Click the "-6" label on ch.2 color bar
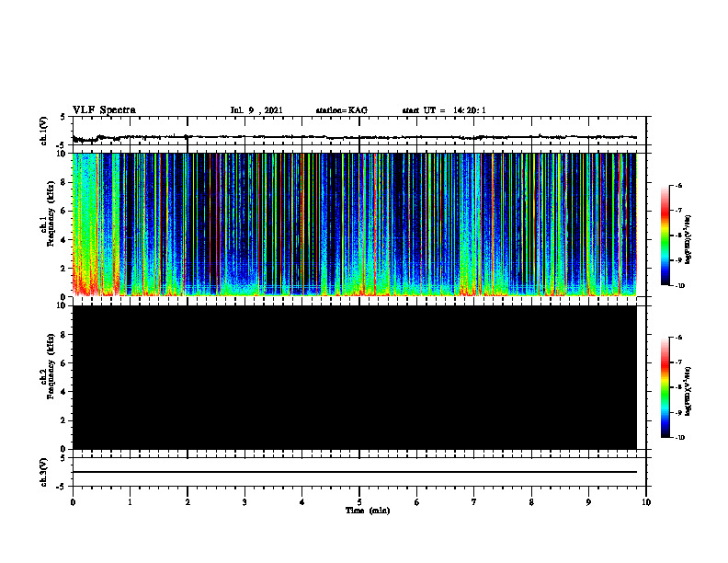Viewport: 728px width, 563px height. pyautogui.click(x=678, y=338)
